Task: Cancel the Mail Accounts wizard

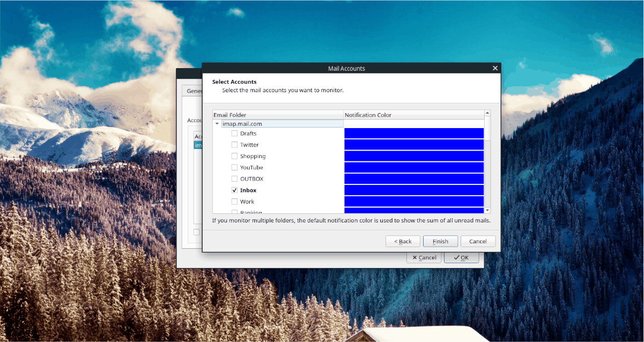Action: click(x=478, y=241)
